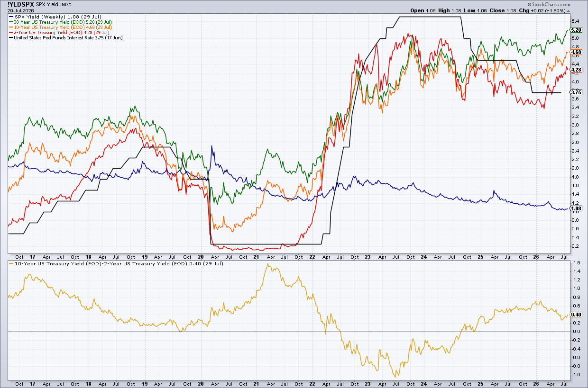Click the blue 1.08 SPX yield value tag
The width and height of the screenshot is (588, 388).
coord(576,208)
